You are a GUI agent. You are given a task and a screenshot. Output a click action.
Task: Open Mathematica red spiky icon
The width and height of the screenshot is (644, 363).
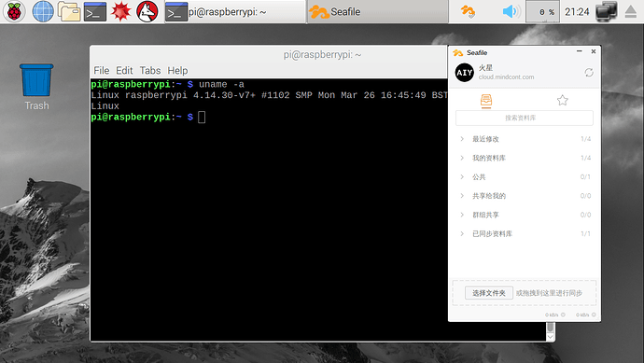pos(120,11)
